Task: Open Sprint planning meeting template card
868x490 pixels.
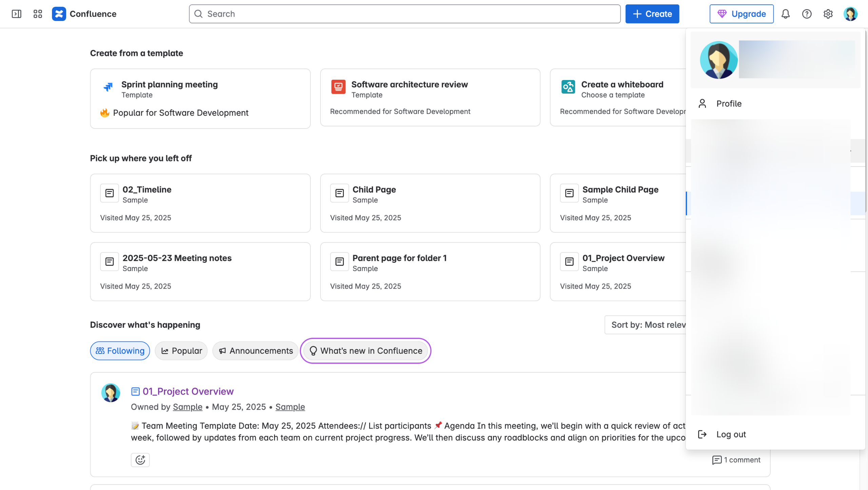Action: pos(200,99)
